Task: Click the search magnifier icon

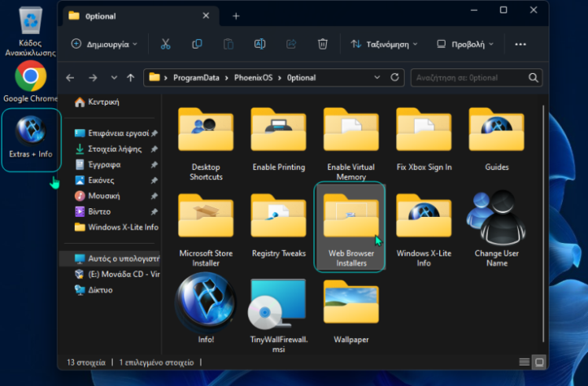Action: pos(533,78)
